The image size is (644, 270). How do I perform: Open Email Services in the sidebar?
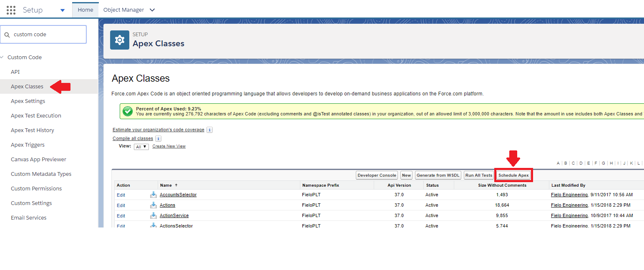pos(28,217)
